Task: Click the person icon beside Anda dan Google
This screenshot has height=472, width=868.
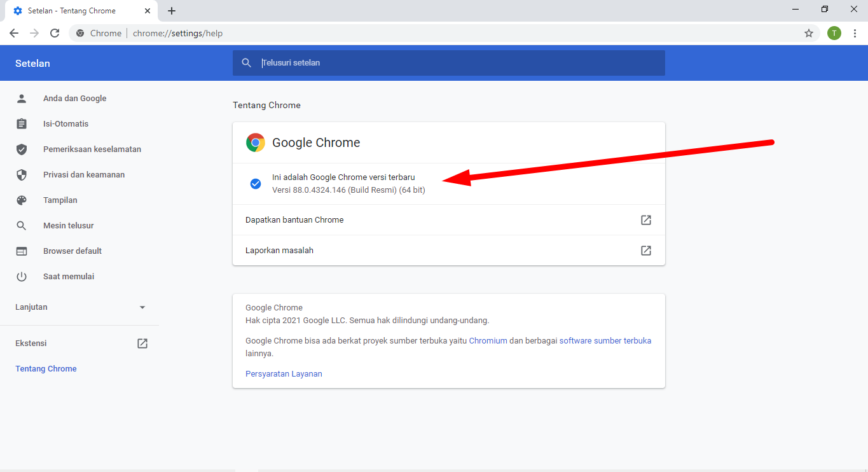Action: click(x=22, y=99)
